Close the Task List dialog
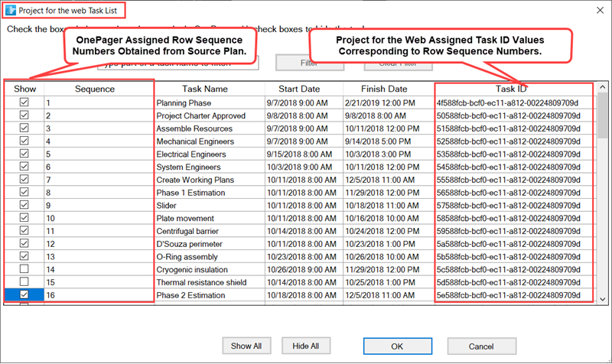The height and width of the screenshot is (364, 612). click(x=601, y=10)
